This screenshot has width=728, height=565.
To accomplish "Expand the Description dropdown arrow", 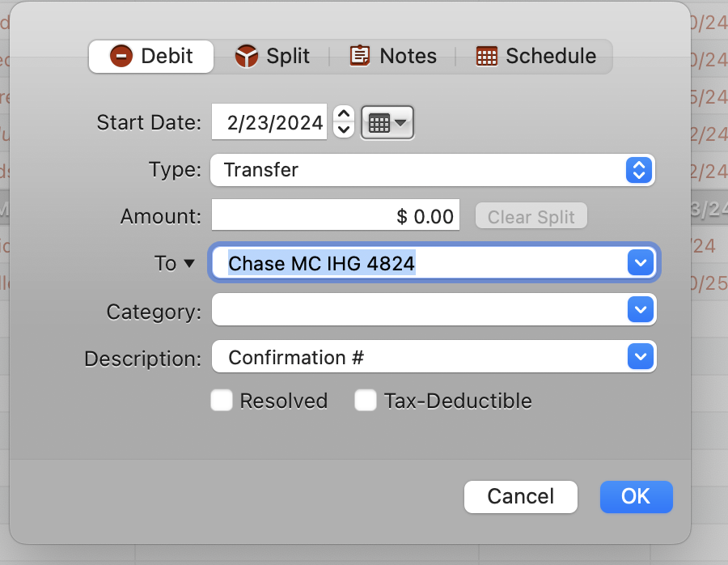I will pos(641,356).
